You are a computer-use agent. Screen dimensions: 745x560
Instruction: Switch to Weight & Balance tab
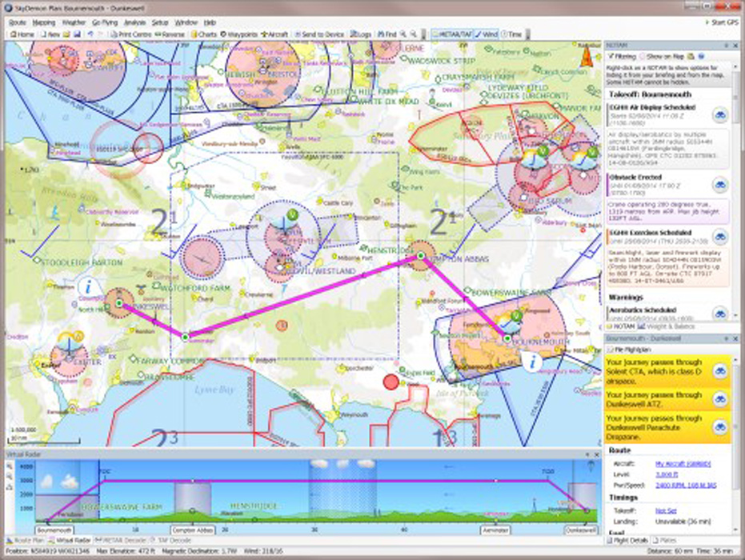tap(665, 326)
